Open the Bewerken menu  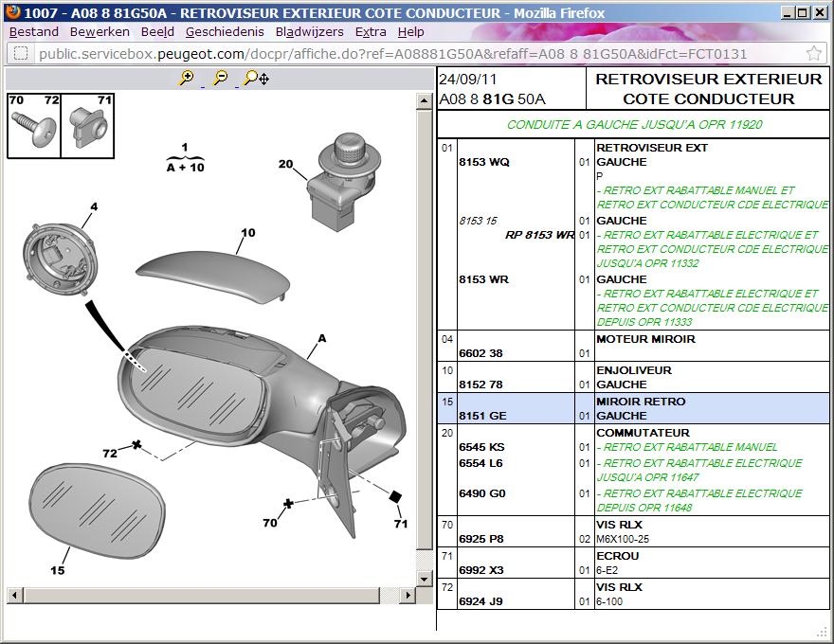[x=100, y=32]
